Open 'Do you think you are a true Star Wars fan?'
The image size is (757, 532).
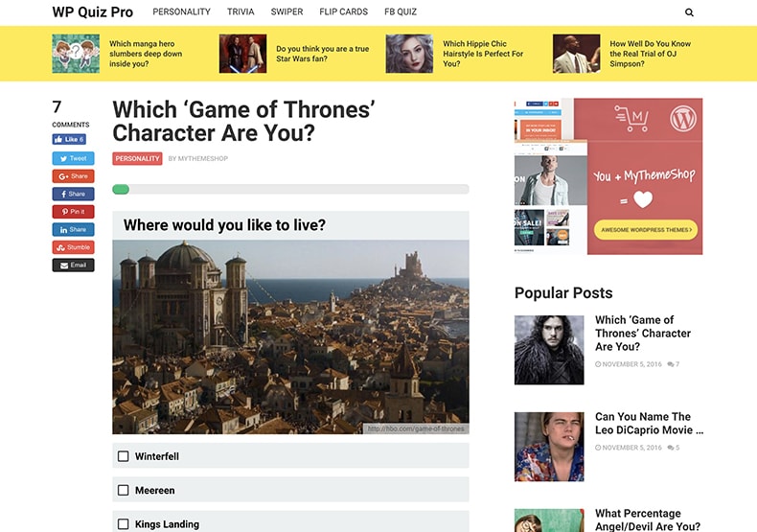[323, 54]
